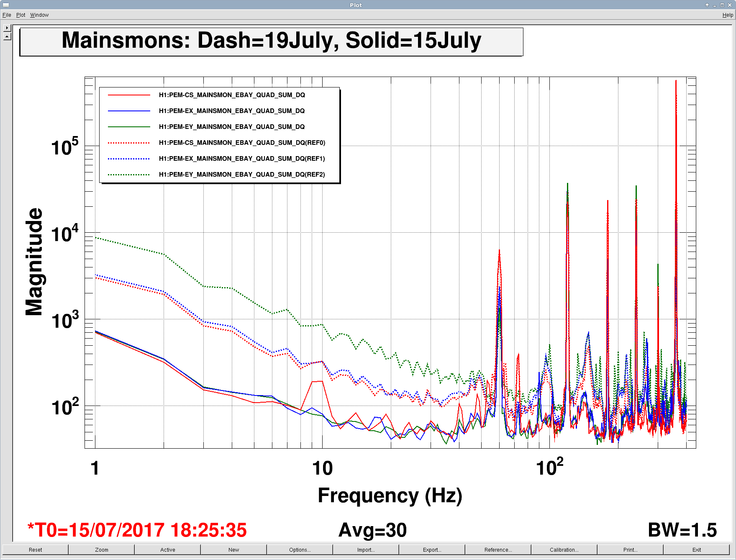736x560 pixels.
Task: Click the Zoom button
Action: 102,550
